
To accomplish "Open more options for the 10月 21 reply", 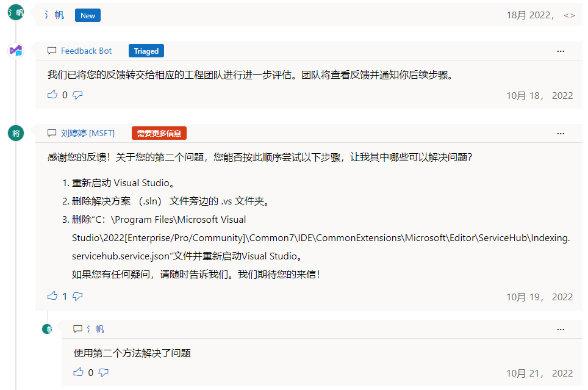I will coord(561,330).
